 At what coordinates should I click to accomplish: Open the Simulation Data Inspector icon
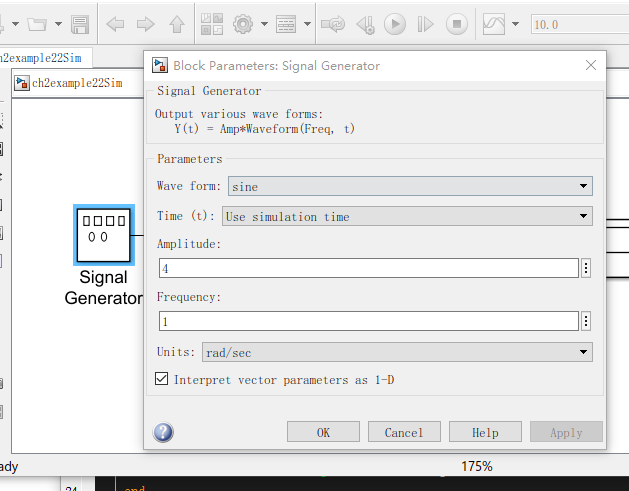(x=494, y=24)
